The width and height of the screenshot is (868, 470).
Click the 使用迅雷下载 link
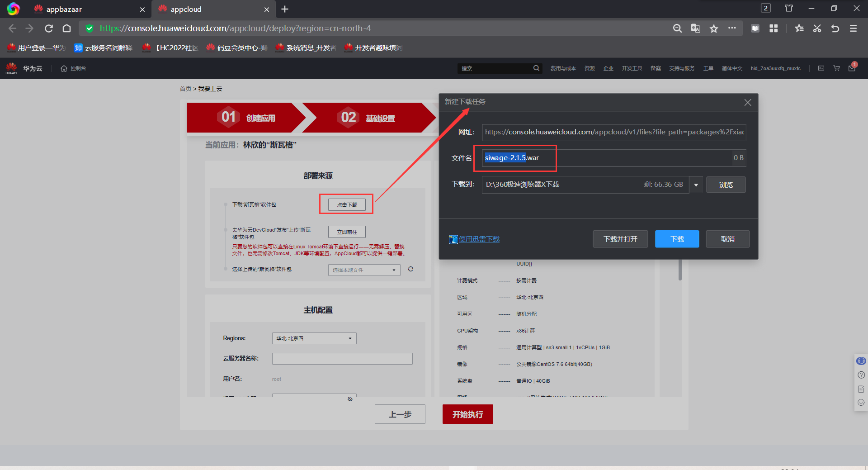point(479,239)
